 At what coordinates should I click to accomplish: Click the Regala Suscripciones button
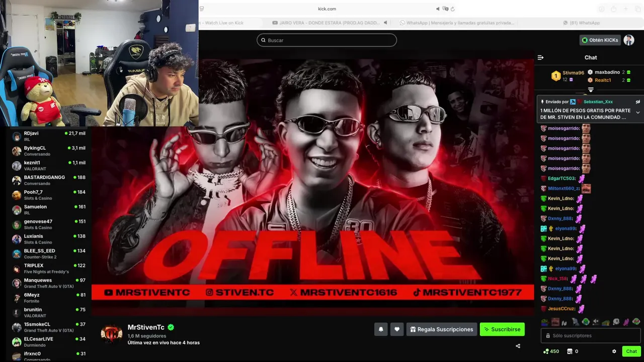pyautogui.click(x=442, y=329)
